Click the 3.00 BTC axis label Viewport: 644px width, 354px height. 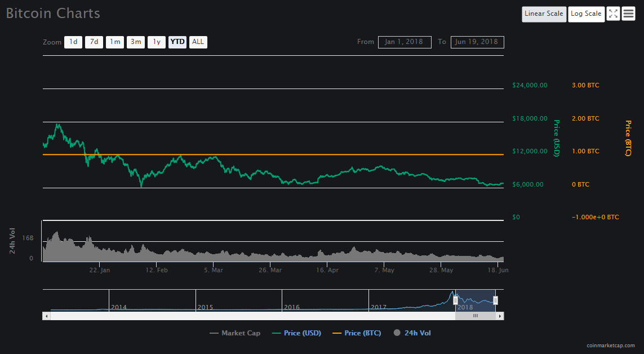pyautogui.click(x=585, y=86)
